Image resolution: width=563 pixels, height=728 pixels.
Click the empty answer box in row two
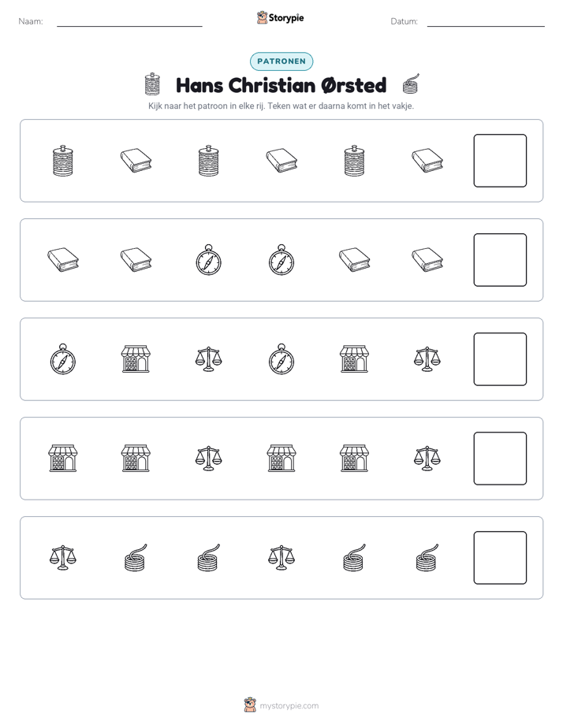(500, 260)
